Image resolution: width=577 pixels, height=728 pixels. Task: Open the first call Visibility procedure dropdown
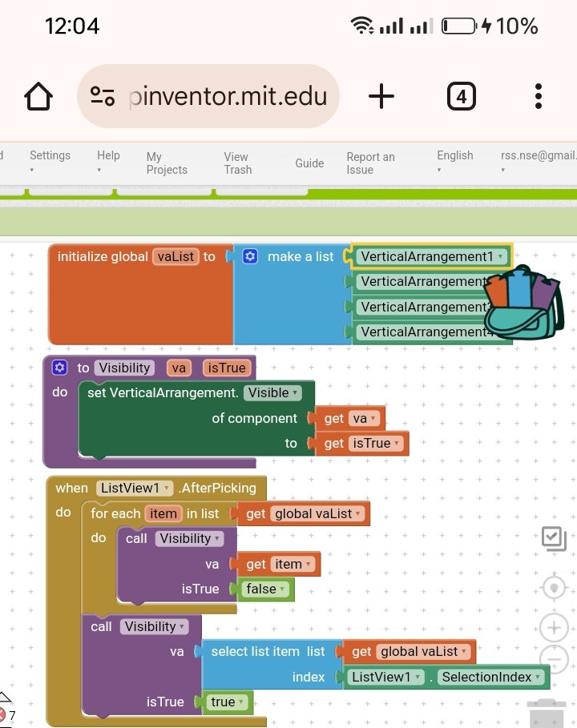(x=190, y=538)
